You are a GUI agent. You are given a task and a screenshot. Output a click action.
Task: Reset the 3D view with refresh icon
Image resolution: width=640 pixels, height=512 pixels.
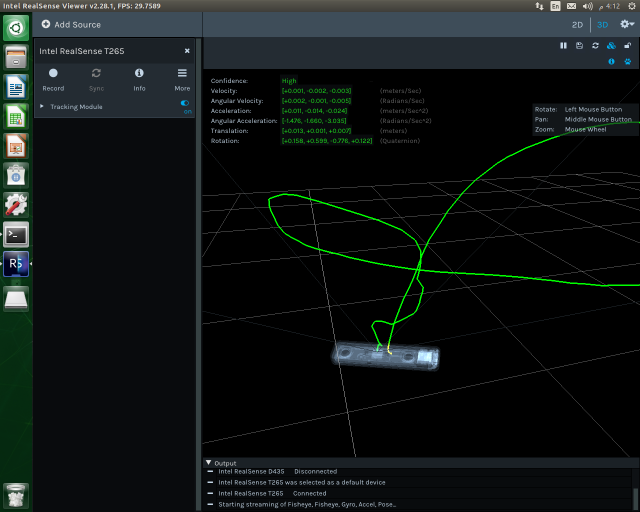[595, 45]
